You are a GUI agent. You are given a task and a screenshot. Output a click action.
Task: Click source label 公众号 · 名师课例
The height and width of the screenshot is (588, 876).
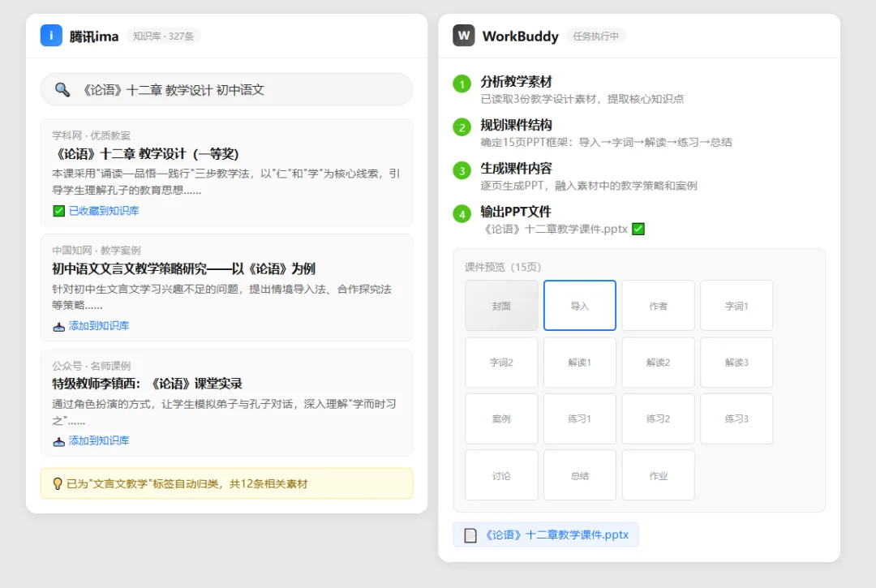[91, 367]
